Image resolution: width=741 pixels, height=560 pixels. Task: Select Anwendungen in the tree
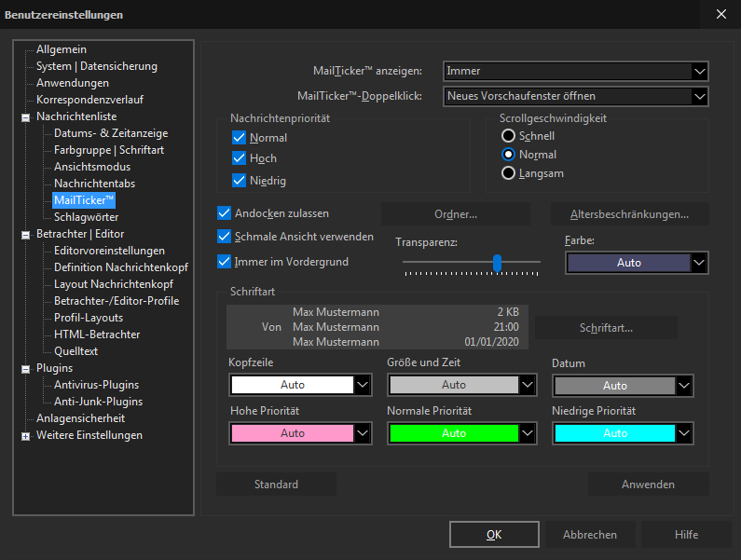coord(73,83)
